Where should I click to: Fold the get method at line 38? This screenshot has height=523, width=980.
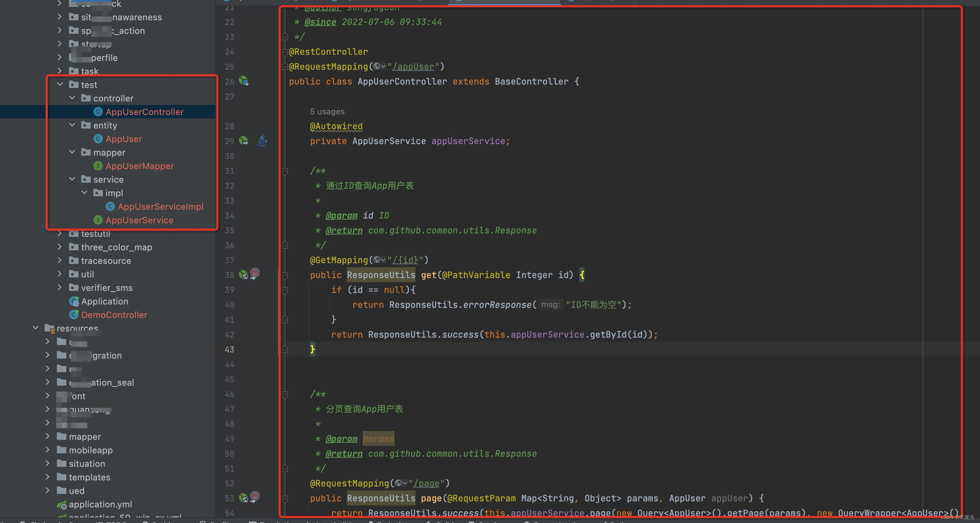click(285, 275)
